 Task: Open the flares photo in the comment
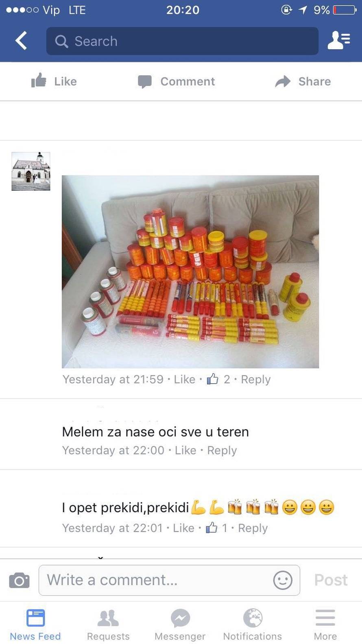click(190, 272)
